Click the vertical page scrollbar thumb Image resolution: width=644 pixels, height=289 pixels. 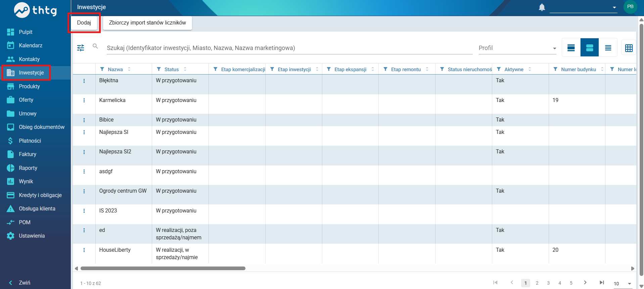(641, 149)
